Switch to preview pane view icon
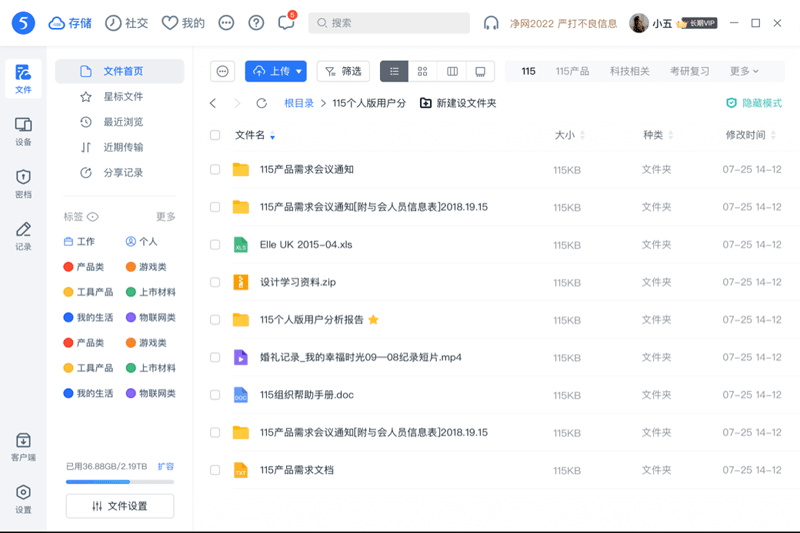The width and height of the screenshot is (800, 533). click(x=480, y=71)
